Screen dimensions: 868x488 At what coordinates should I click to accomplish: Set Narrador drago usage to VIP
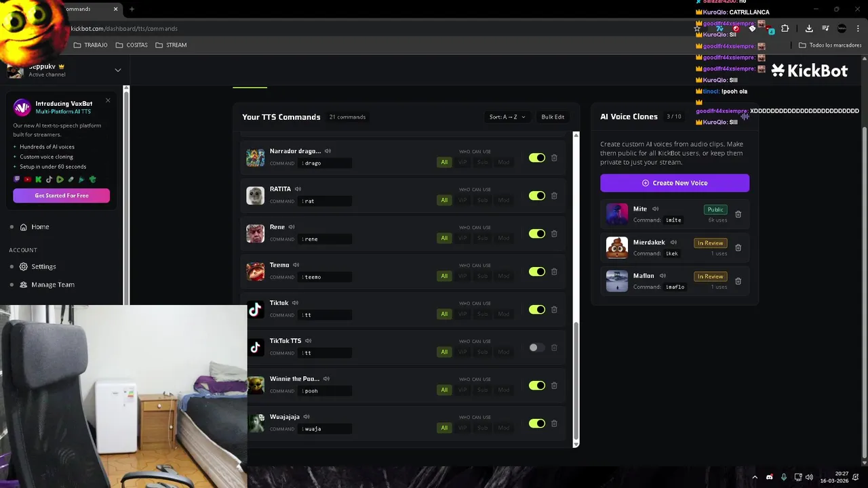462,162
